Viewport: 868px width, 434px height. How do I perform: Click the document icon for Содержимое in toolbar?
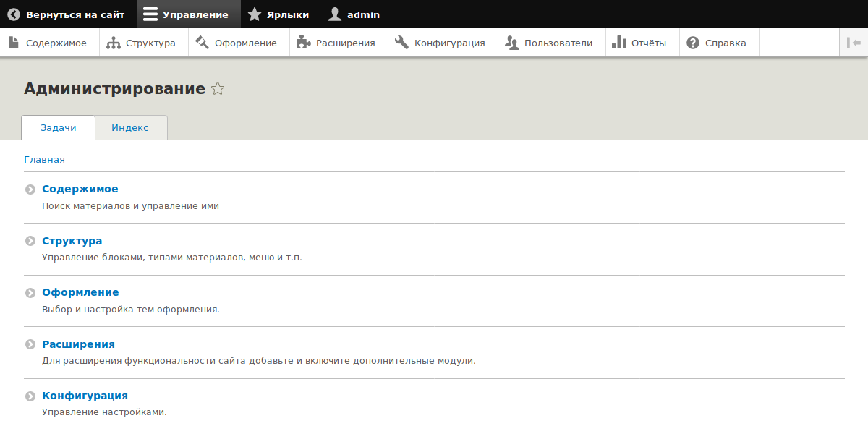(14, 43)
